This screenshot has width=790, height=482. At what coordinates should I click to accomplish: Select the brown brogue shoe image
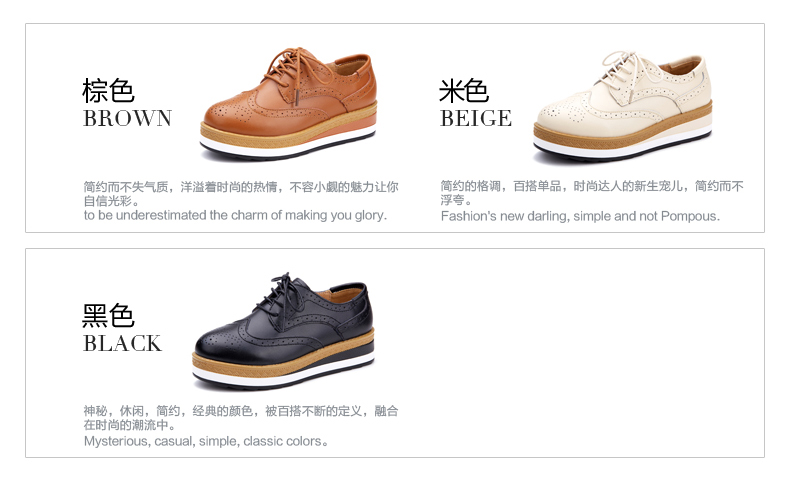click(289, 104)
